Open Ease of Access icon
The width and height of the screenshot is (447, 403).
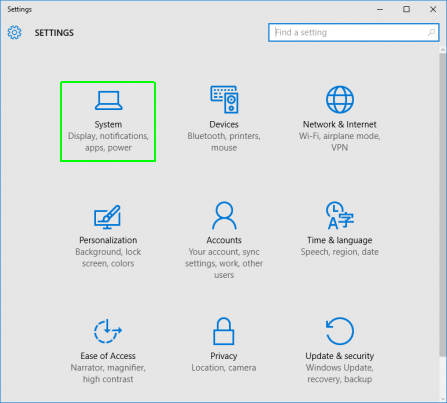click(108, 331)
